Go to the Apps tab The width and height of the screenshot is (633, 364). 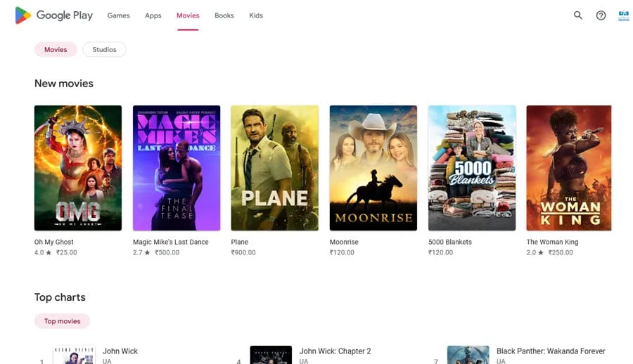pyautogui.click(x=153, y=15)
